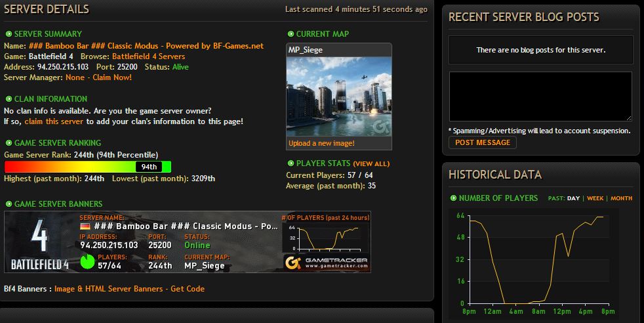
Task: Click the Recent Server Blog Posts heading
Action: [524, 17]
